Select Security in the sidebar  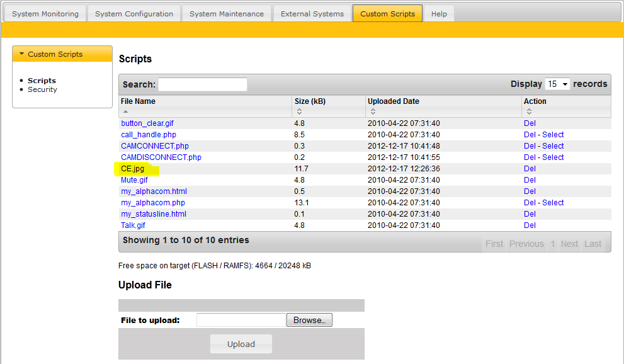click(x=42, y=89)
